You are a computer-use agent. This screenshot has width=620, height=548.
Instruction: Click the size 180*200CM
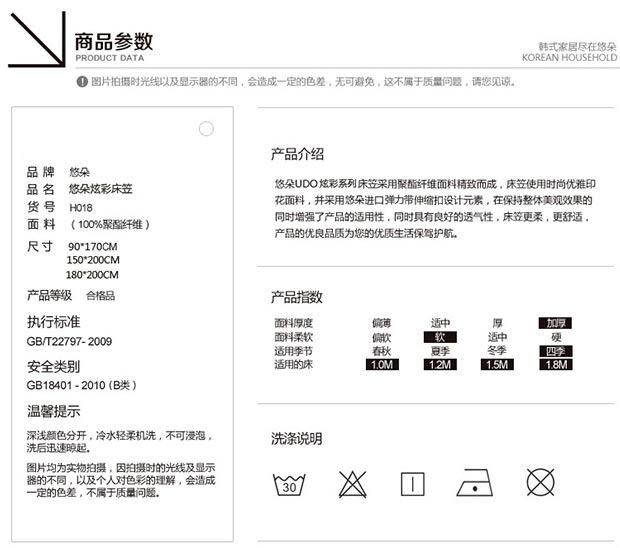click(92, 275)
